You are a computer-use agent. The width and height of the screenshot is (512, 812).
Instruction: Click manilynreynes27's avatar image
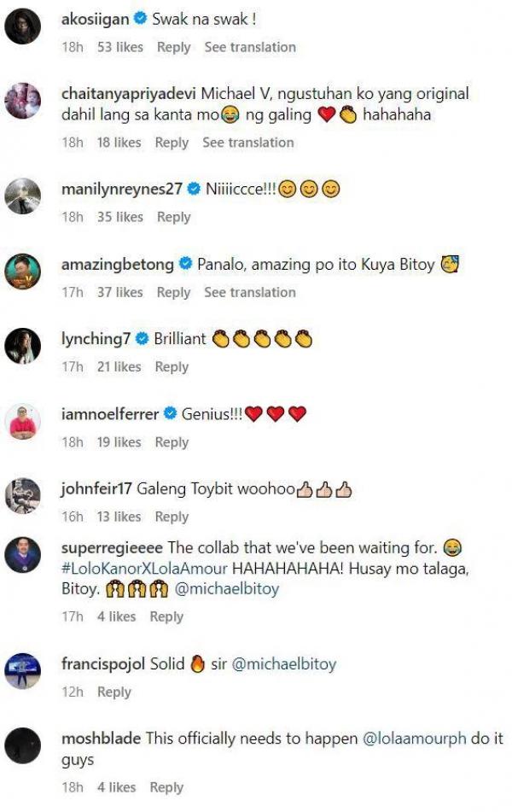point(23,197)
